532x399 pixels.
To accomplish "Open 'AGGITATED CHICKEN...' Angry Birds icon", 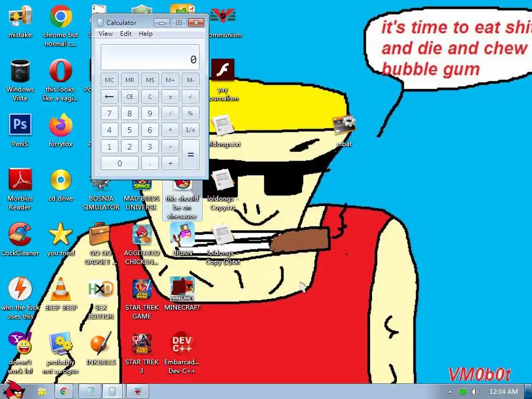I will pos(142,244).
